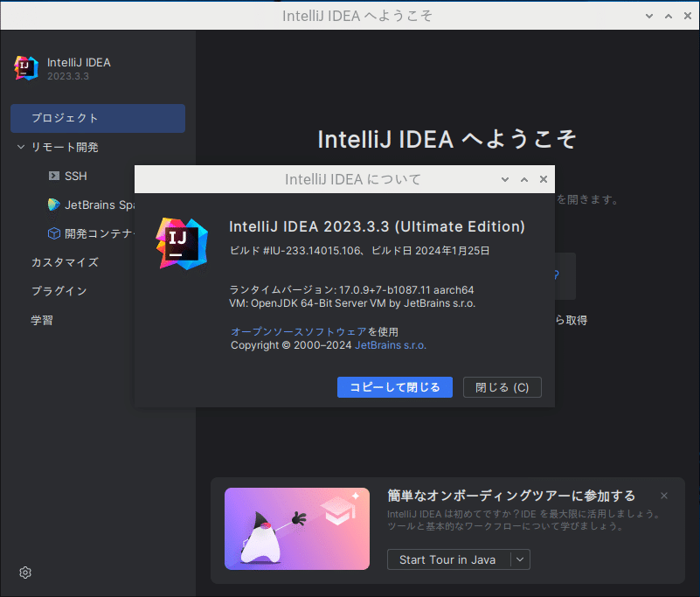Open the カスタマイズ section
700x597 pixels.
[66, 262]
